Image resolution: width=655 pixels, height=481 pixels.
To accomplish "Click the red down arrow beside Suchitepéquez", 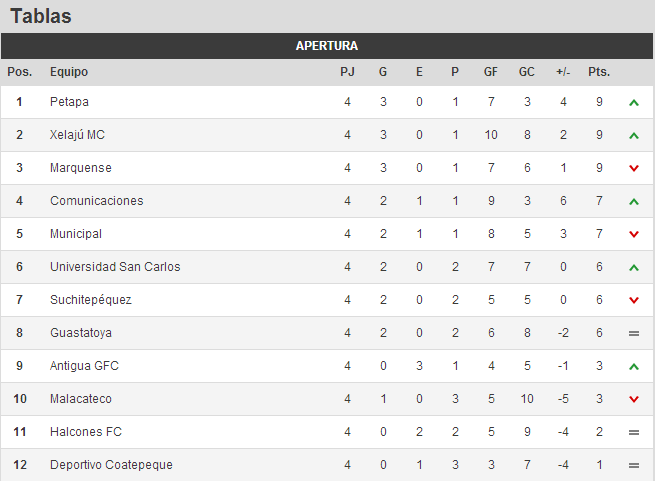I will point(634,300).
